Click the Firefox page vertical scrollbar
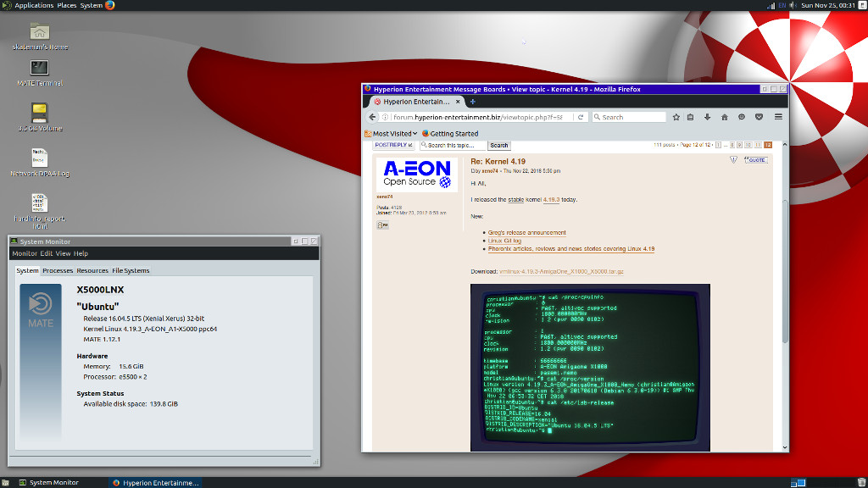The image size is (868, 488). tap(784, 271)
